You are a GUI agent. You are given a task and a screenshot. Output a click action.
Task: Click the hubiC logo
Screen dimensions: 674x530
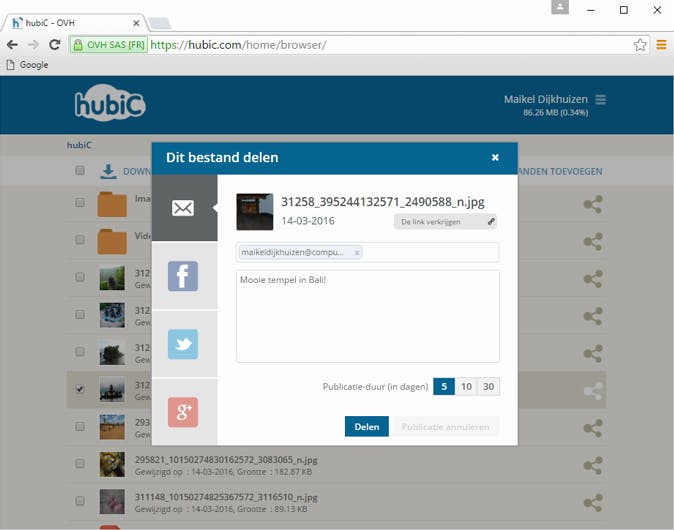coord(110,103)
